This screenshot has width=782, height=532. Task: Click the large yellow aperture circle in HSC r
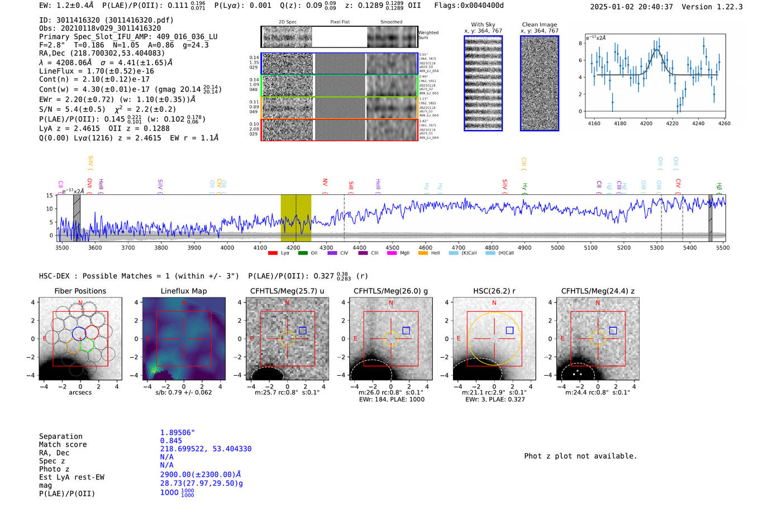[x=494, y=338]
